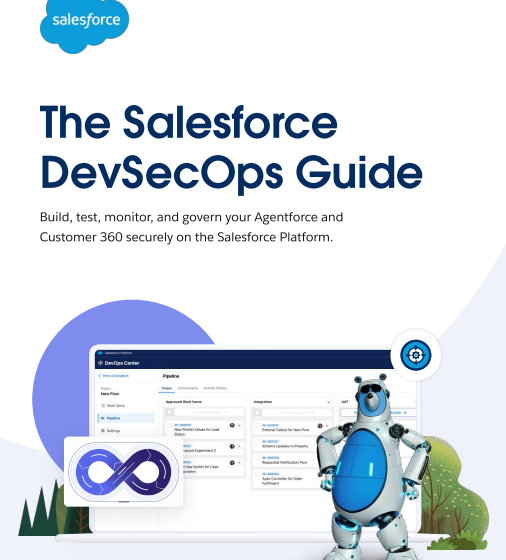Click the New Flow project name
This screenshot has height=560, width=506.
110,394
